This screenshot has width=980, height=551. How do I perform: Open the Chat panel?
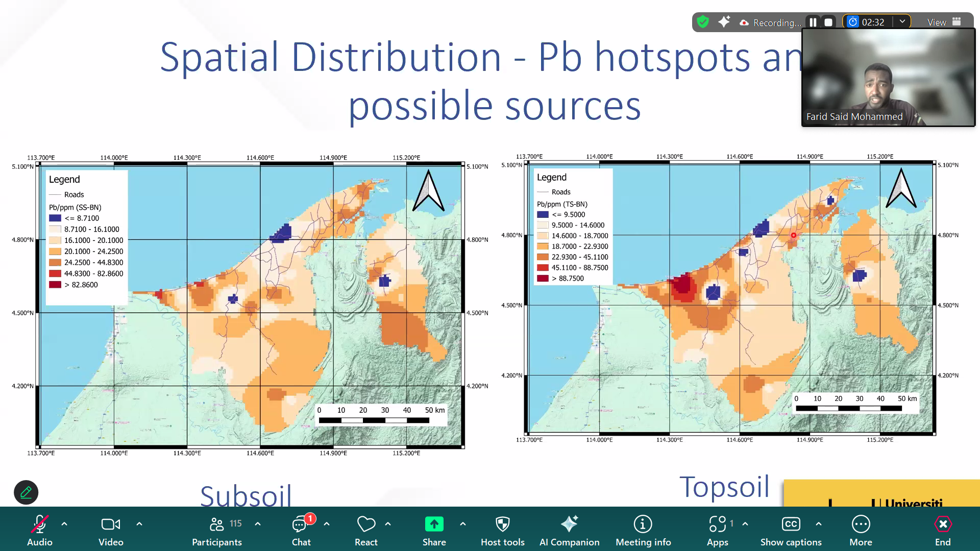click(301, 529)
